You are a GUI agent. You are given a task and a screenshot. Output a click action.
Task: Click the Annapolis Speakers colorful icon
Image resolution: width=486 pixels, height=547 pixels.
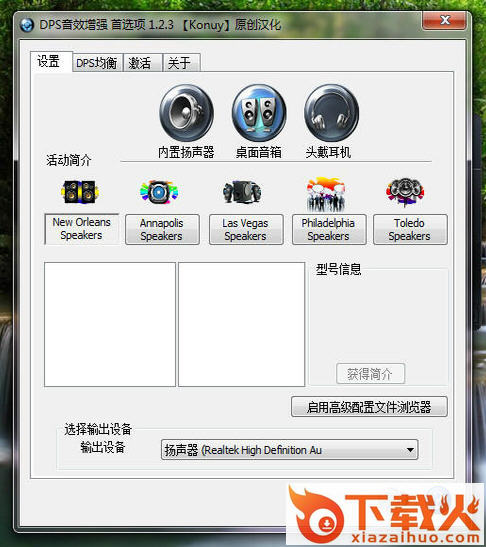click(x=159, y=192)
